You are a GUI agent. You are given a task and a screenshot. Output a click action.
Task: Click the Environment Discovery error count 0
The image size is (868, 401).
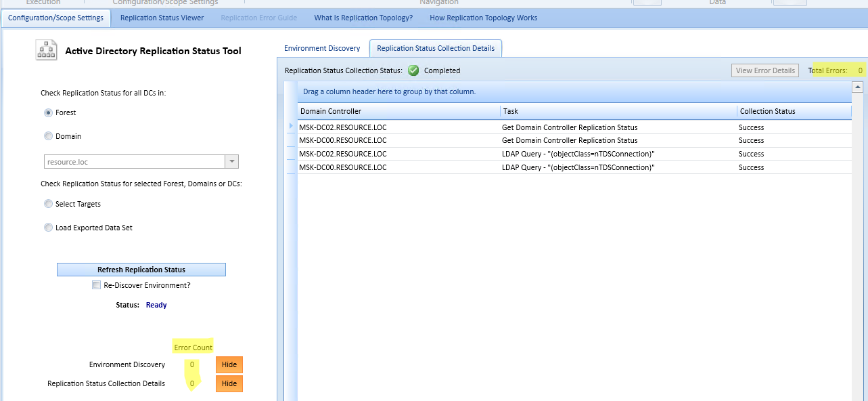192,364
